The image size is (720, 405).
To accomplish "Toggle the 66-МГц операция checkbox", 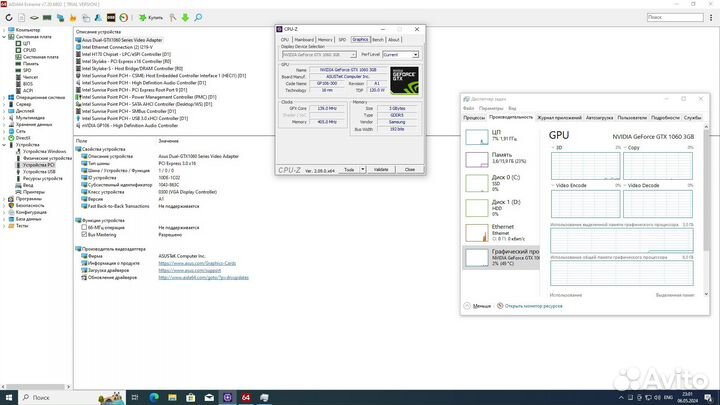I will point(84,227).
